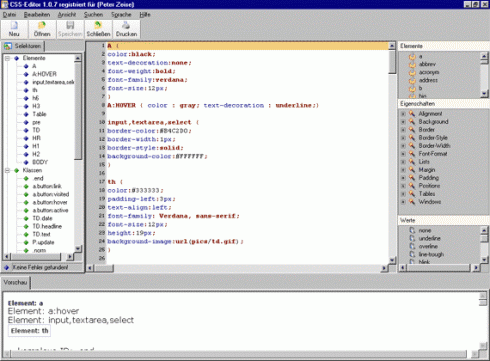490x361 pixels.
Task: Click the Schließen toolbar button
Action: [98, 29]
